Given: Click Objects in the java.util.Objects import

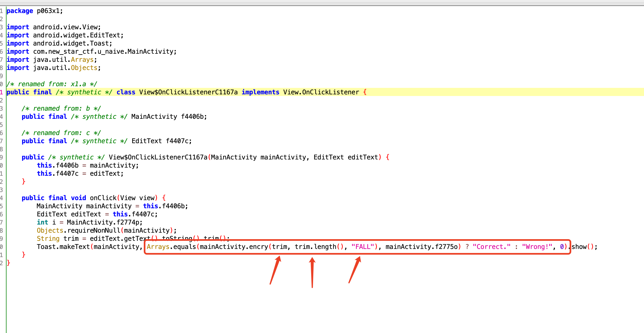Looking at the screenshot, I should 84,68.
